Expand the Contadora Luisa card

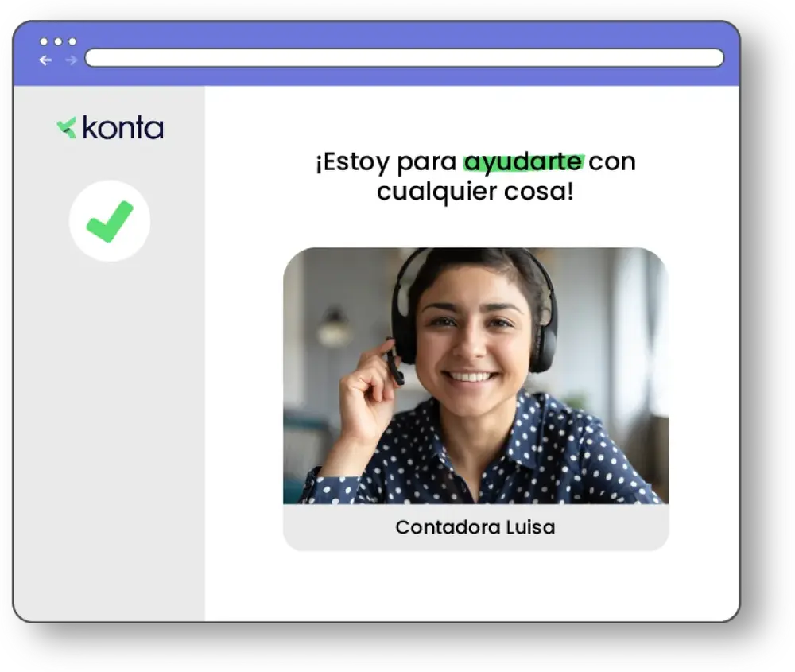pos(475,398)
